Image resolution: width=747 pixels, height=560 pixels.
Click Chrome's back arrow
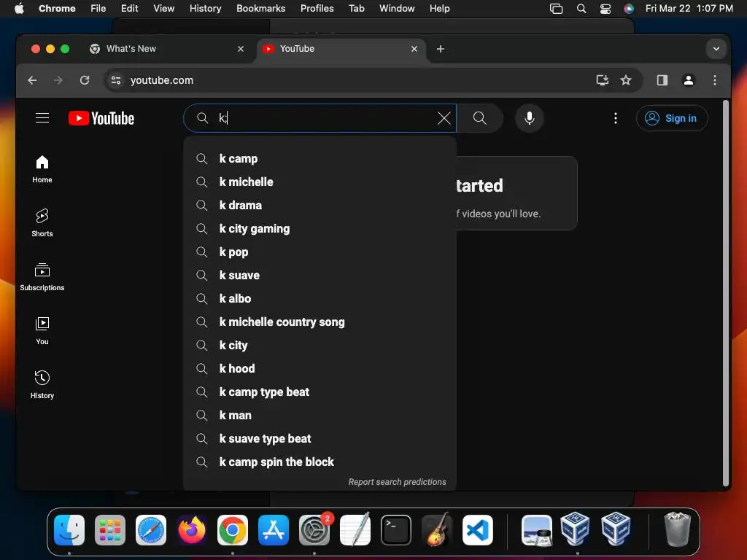coord(32,80)
